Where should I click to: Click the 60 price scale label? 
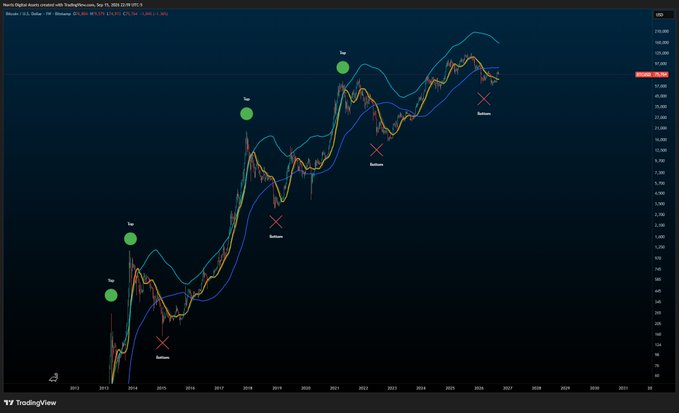point(657,376)
